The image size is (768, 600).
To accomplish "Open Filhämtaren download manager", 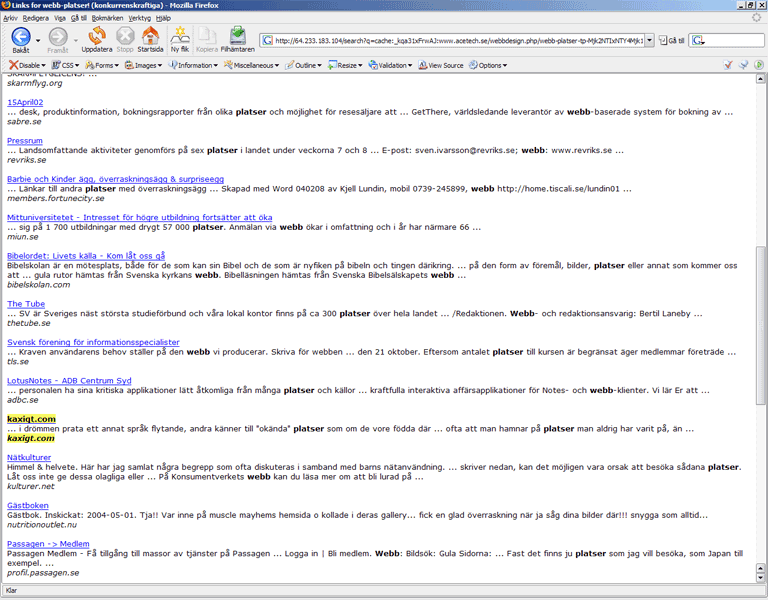I will pyautogui.click(x=238, y=40).
